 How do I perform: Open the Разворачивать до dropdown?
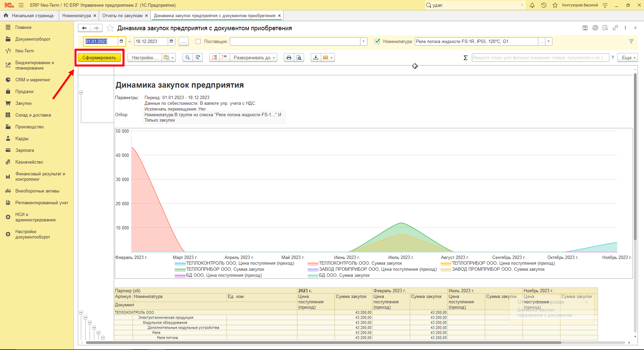[x=254, y=58]
